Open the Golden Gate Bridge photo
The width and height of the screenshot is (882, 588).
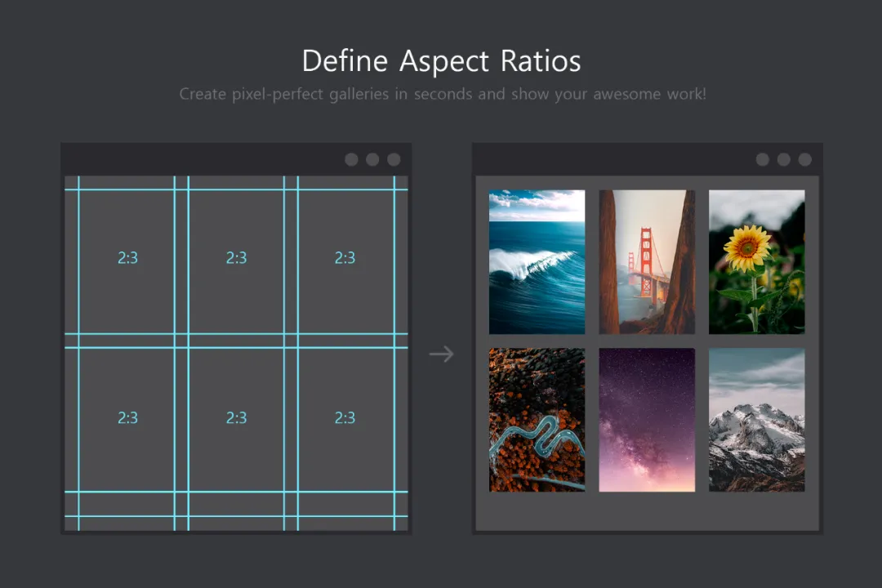(x=647, y=262)
